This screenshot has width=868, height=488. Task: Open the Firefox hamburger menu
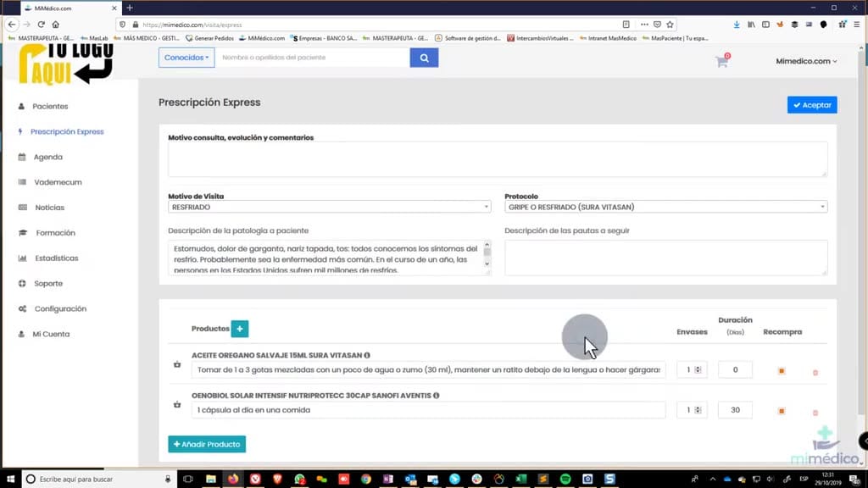(856, 25)
